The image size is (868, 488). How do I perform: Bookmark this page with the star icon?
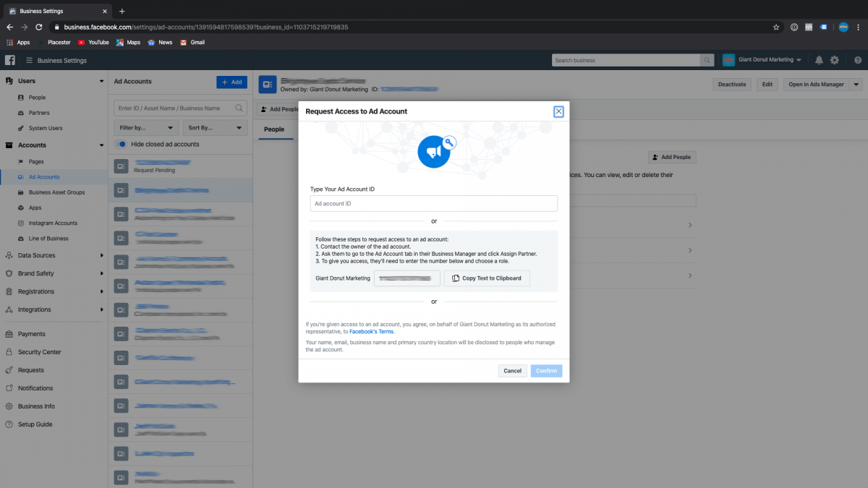[x=776, y=27]
